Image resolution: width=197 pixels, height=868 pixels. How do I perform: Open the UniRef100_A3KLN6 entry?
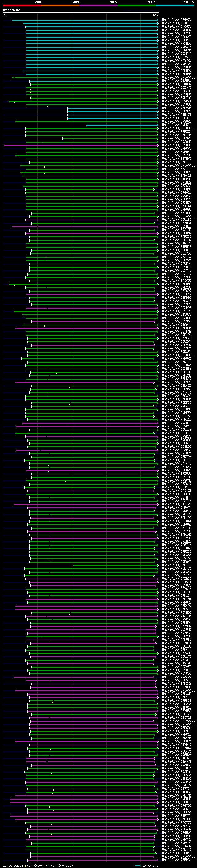click(x=177, y=50)
